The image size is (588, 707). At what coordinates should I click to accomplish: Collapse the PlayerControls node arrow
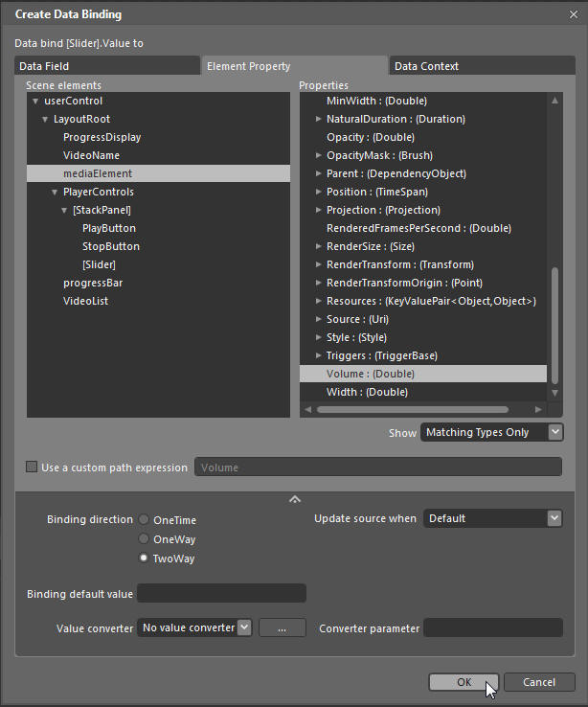[x=55, y=193]
